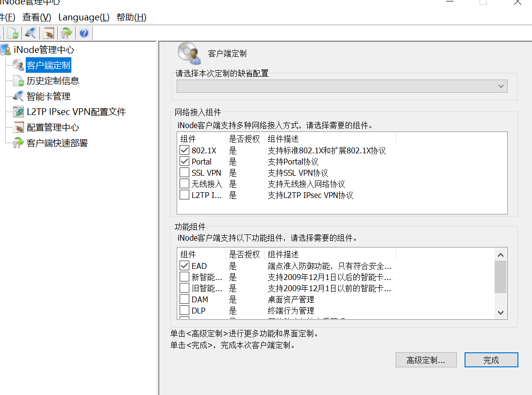This screenshot has width=532, height=395.
Task: Open the Language(L) menu
Action: coord(84,17)
